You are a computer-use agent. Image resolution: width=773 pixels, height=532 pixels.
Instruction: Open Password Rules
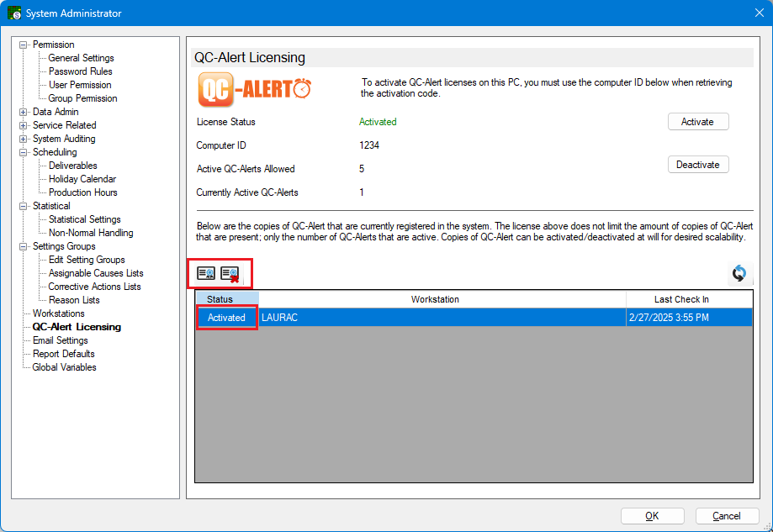point(81,71)
